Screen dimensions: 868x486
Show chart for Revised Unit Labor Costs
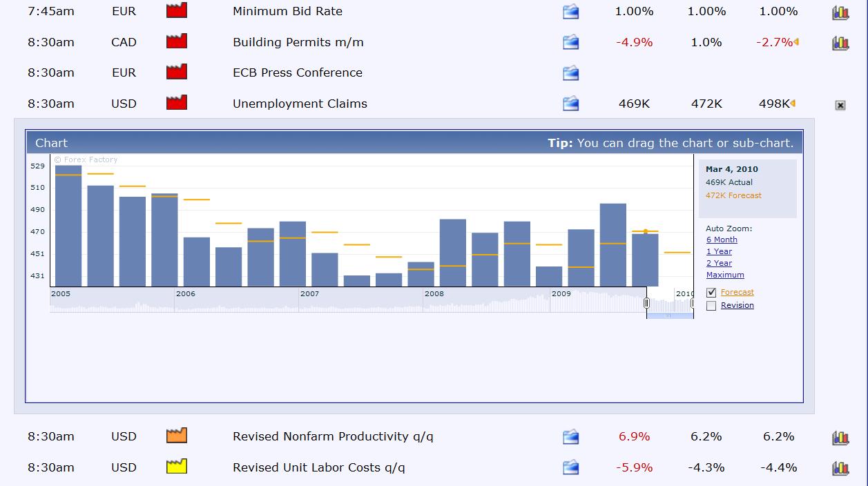tap(840, 469)
